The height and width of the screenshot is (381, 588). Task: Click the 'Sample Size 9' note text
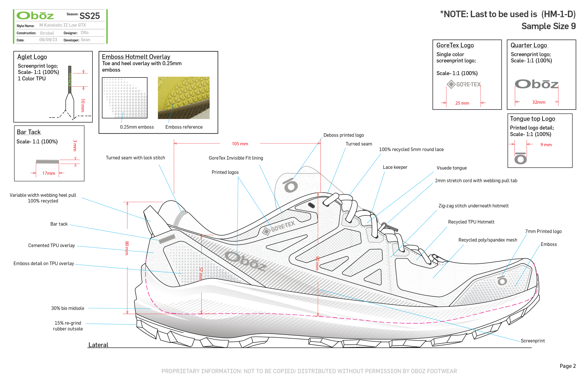point(548,26)
